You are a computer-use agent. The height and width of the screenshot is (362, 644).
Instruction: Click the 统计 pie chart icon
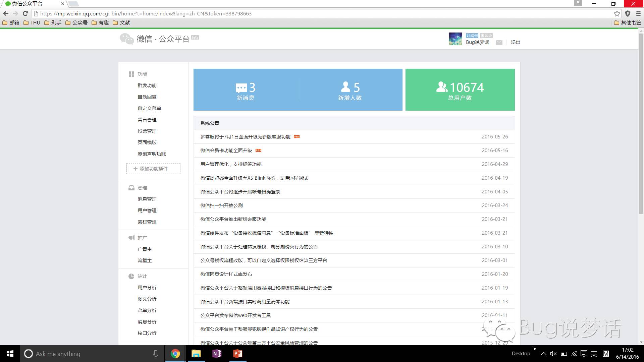point(131,276)
